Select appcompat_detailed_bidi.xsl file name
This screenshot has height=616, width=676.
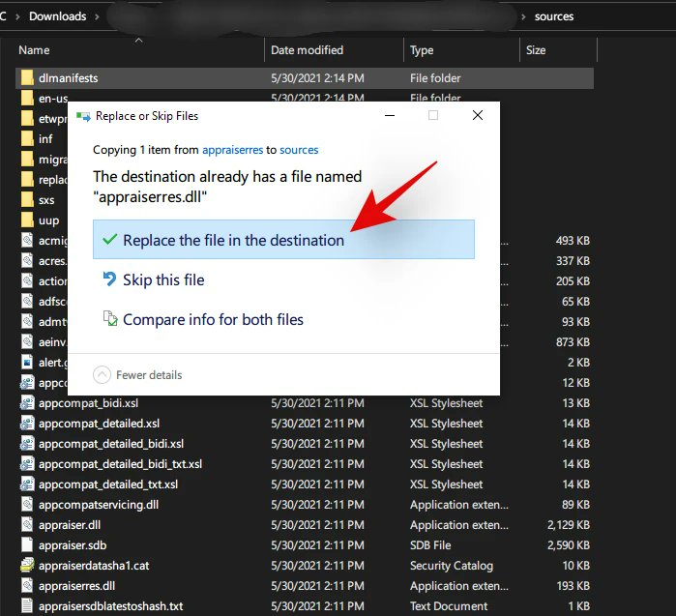coord(111,444)
